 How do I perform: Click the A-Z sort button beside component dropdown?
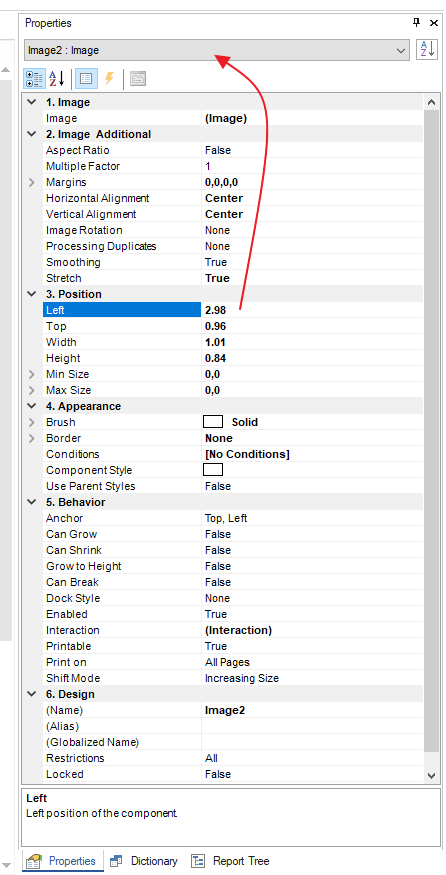428,50
